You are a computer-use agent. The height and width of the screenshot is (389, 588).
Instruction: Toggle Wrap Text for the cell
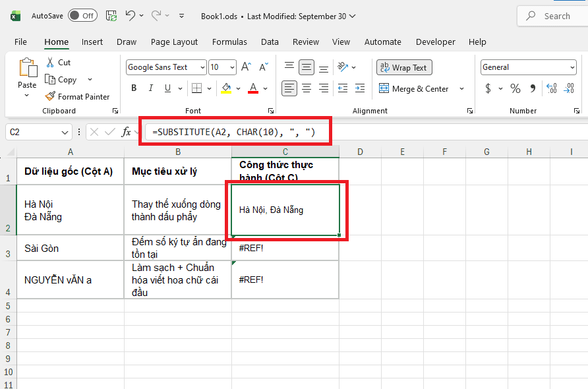point(404,67)
